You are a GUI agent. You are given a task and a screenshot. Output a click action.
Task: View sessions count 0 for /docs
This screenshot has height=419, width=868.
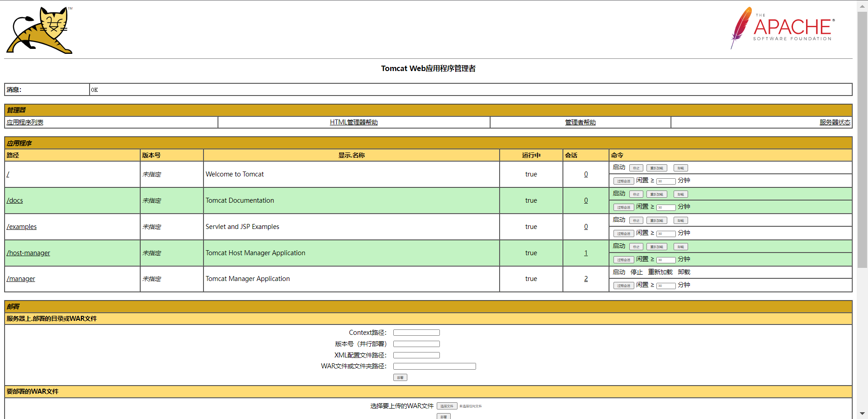[586, 200]
